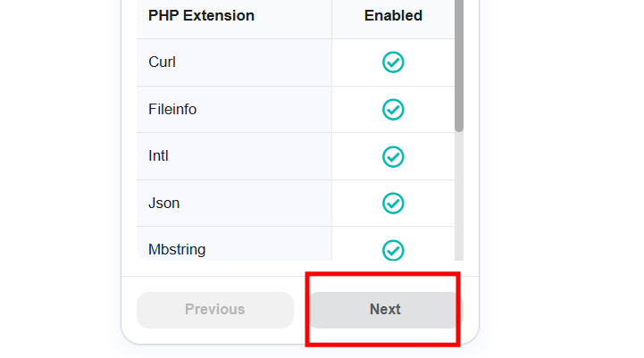This screenshot has height=358, width=644.
Task: Click the disabled Previous button
Action: 215,310
